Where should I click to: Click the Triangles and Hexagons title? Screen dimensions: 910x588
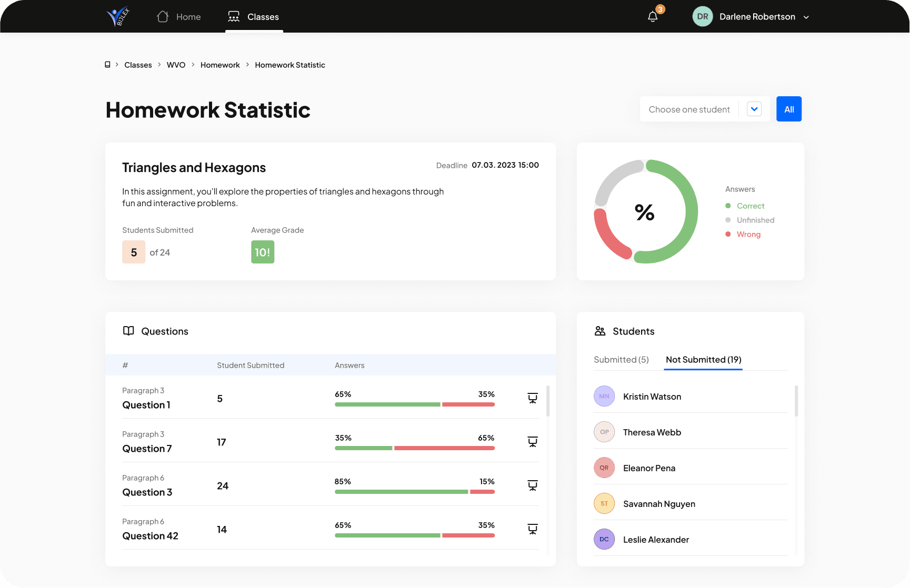tap(194, 167)
